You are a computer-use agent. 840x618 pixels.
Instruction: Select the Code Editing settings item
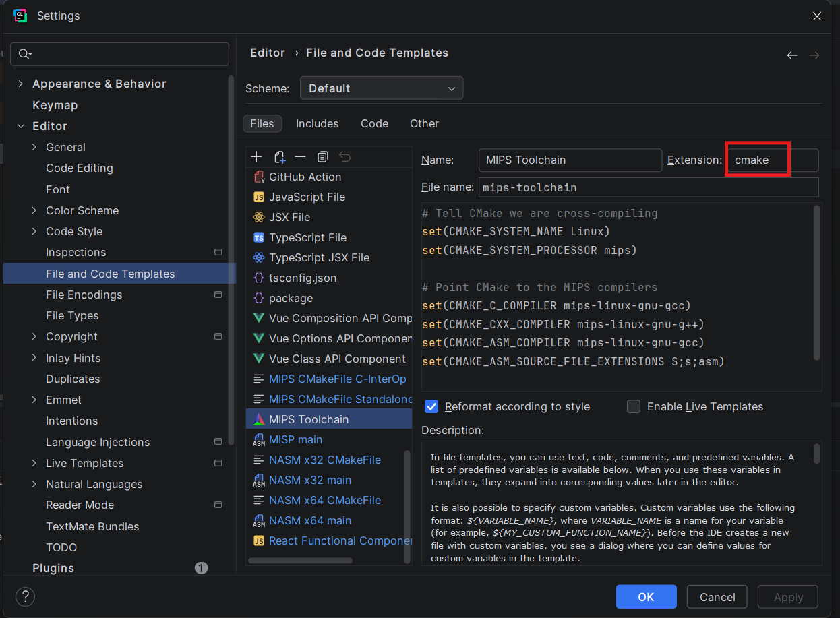(80, 168)
